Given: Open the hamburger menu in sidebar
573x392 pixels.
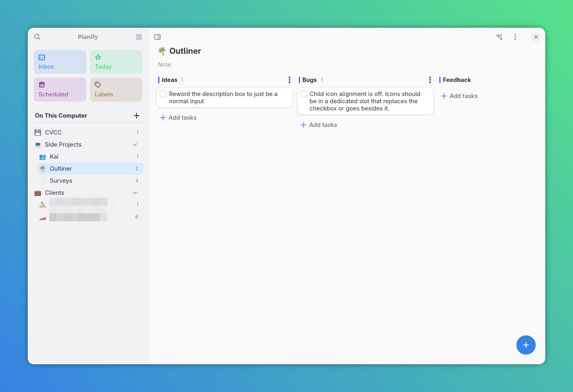Looking at the screenshot, I should point(139,37).
